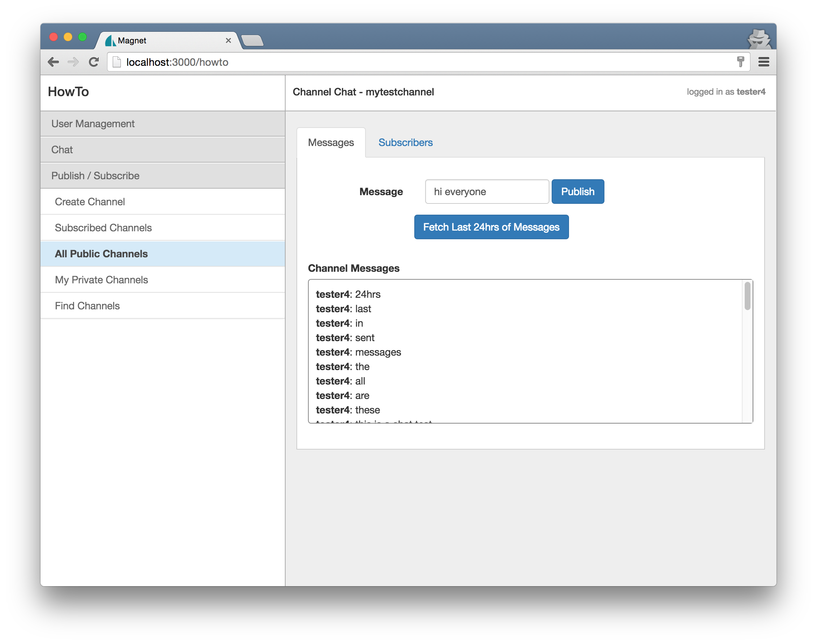The width and height of the screenshot is (817, 644).
Task: Expand the User Management section
Action: pos(93,124)
